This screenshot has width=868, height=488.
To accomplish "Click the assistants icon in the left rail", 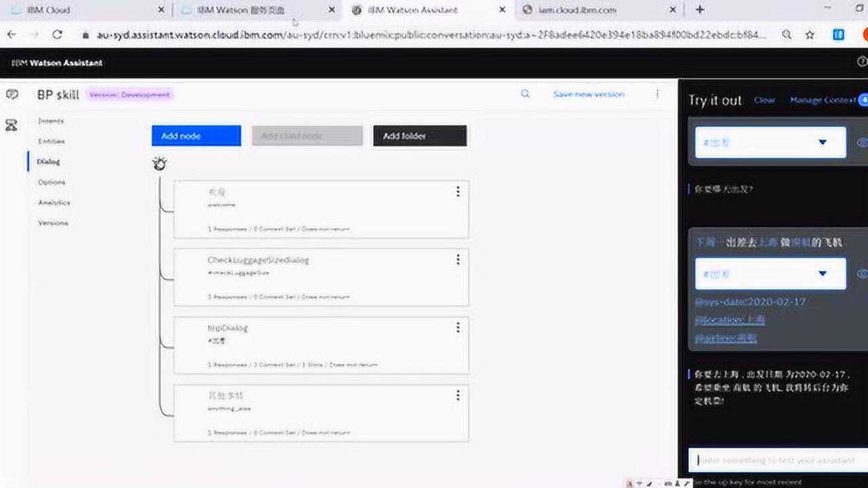I will coord(10,124).
